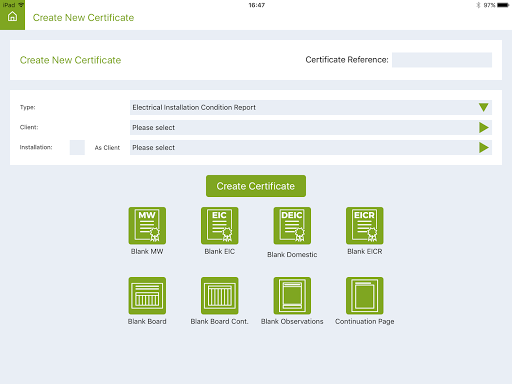The height and width of the screenshot is (384, 512).
Task: Open the Client selection arrow
Action: (x=484, y=127)
